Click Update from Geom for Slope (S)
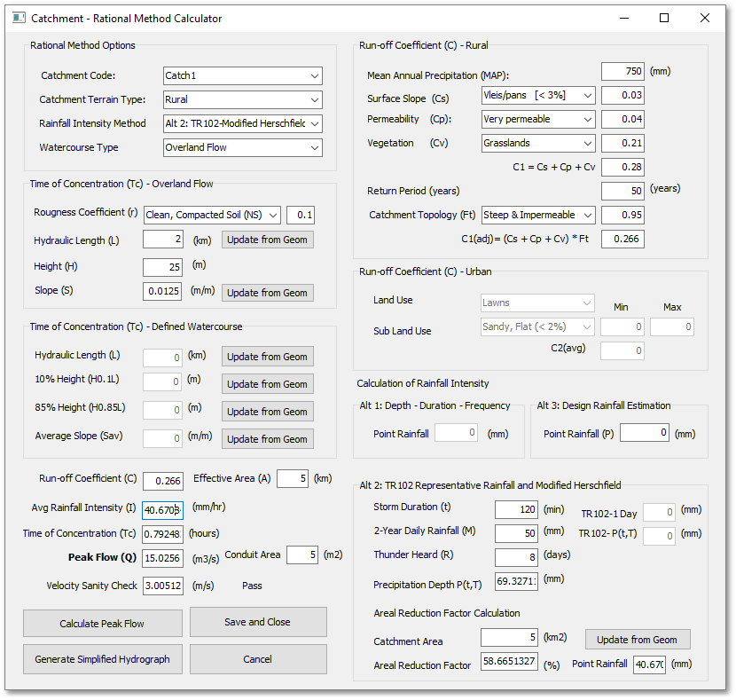The image size is (736, 700). [x=268, y=293]
